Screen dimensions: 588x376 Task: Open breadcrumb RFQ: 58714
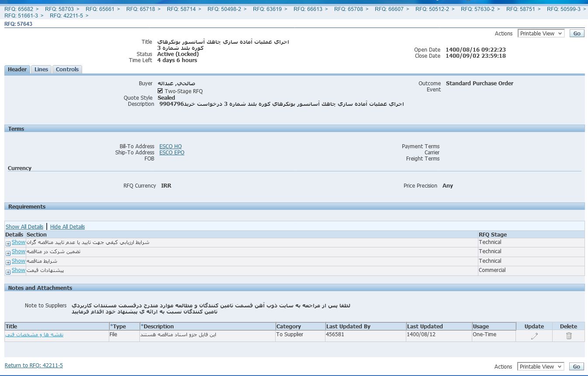tap(181, 9)
